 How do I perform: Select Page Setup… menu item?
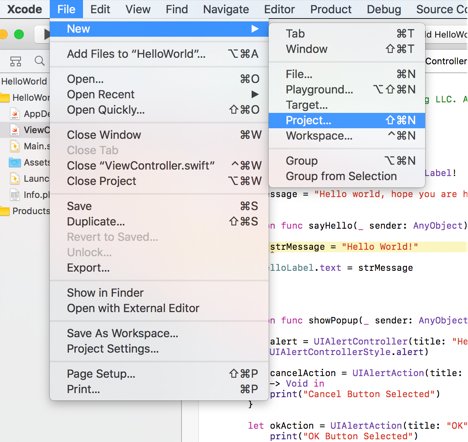159,374
